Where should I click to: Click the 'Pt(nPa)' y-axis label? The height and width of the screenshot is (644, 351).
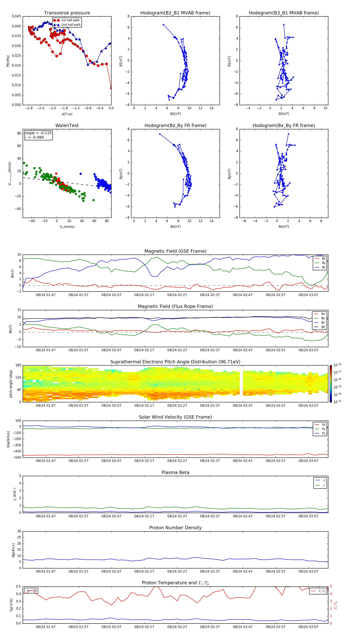click(x=8, y=61)
